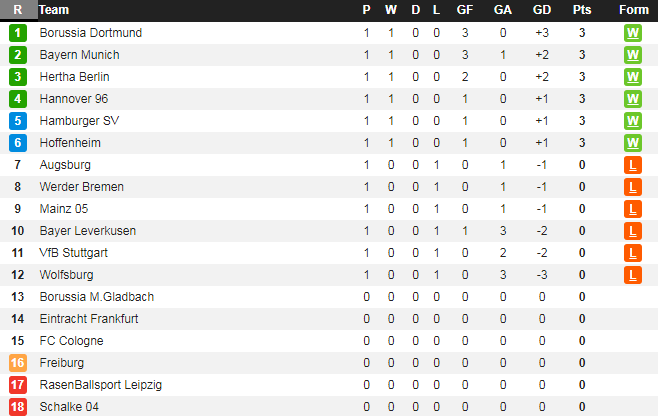Click the orange rank 16 badge

point(17,363)
